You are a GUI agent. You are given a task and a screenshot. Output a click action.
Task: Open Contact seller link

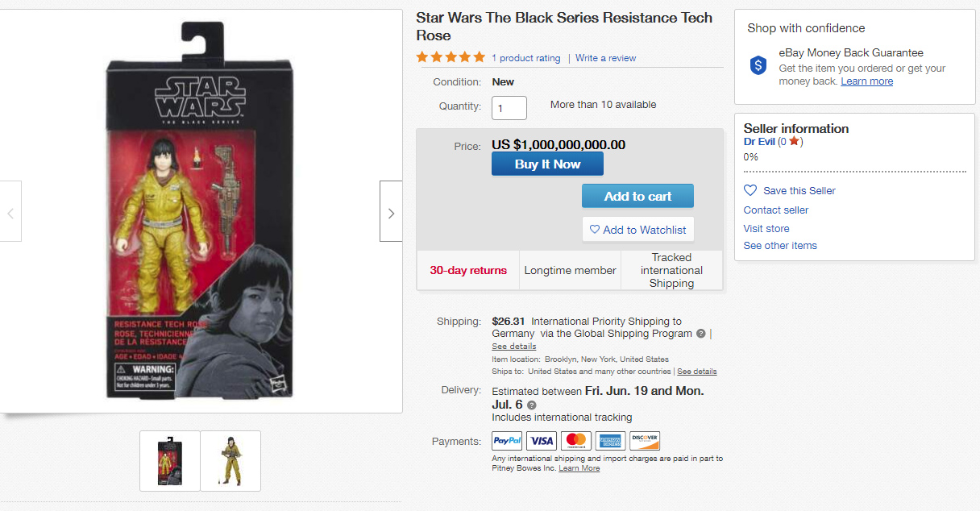pyautogui.click(x=775, y=210)
